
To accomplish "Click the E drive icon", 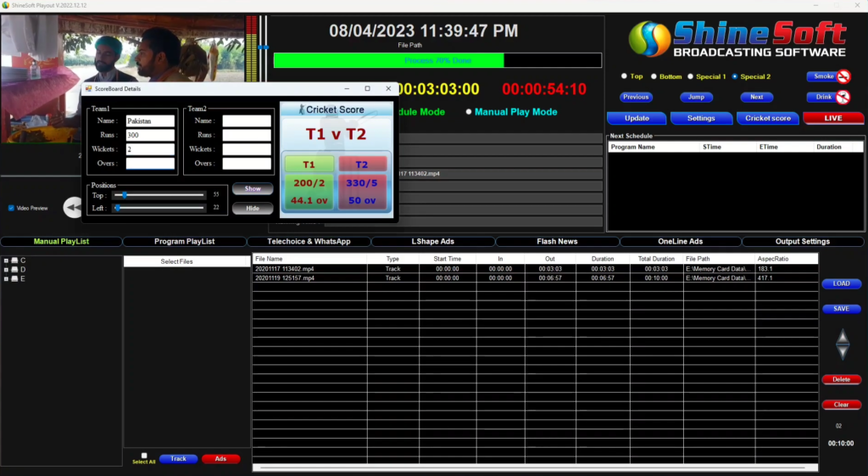I will click(x=15, y=278).
